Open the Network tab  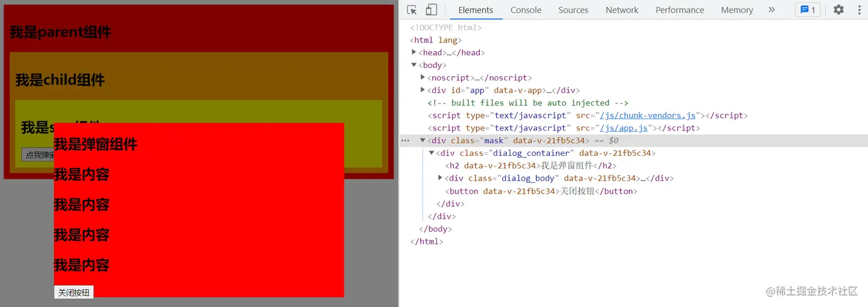click(622, 10)
